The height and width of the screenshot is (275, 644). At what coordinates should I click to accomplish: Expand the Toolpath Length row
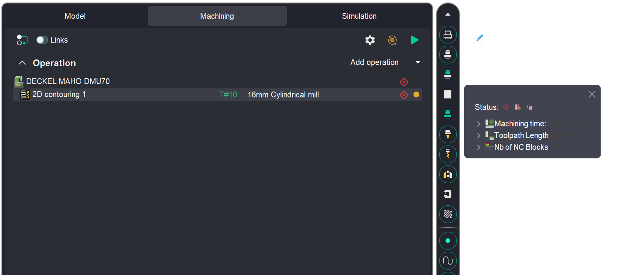coord(478,135)
